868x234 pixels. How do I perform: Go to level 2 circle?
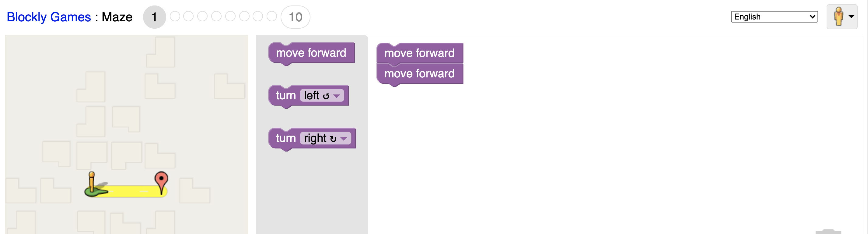175,16
